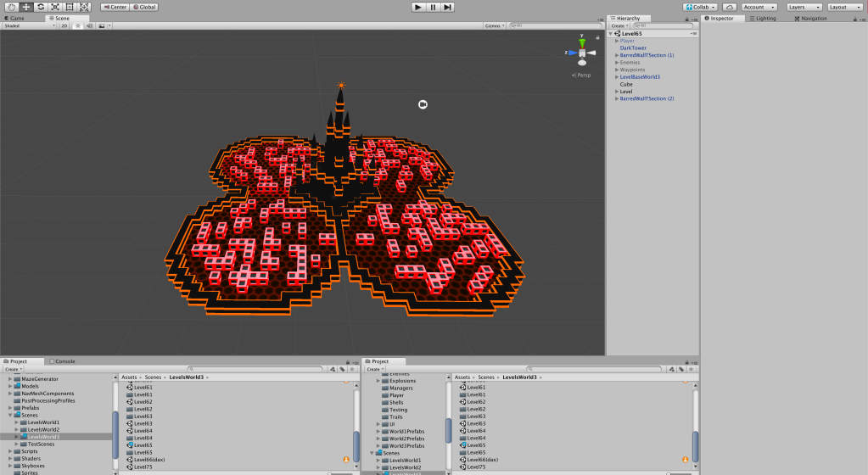The width and height of the screenshot is (868, 475).
Task: Click the Collab button
Action: coord(700,7)
